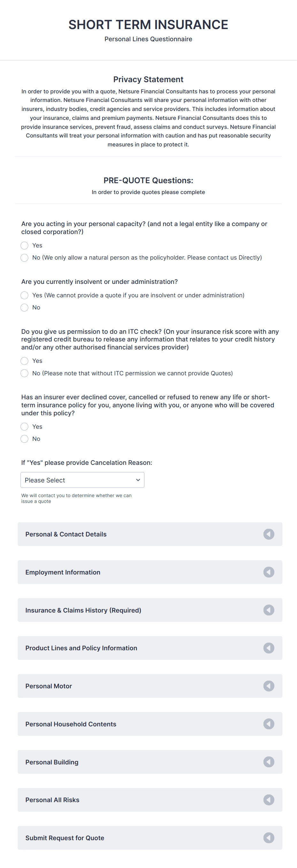This screenshot has width=297, height=868.
Task: Click arrow icon on Personal Motor section
Action: pyautogui.click(x=268, y=686)
